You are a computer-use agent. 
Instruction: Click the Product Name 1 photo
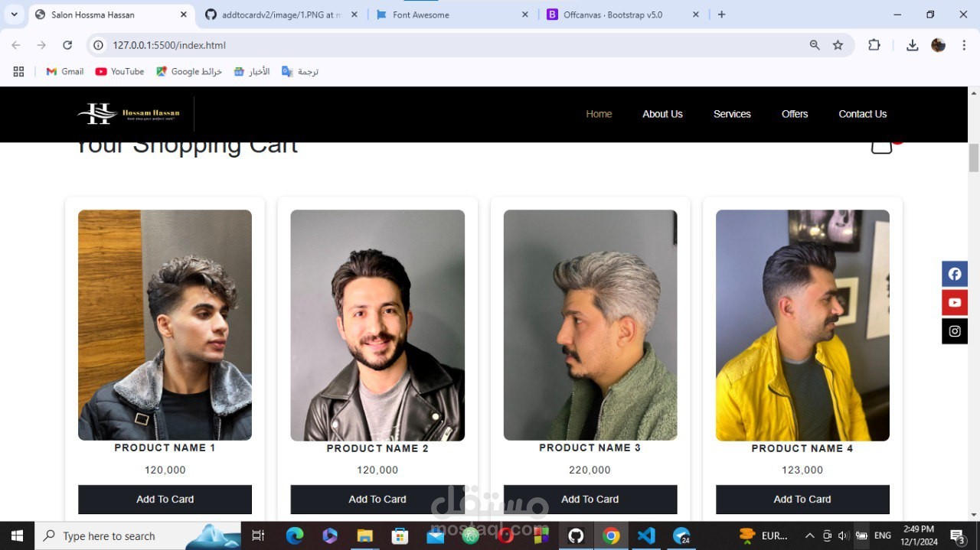pyautogui.click(x=165, y=325)
